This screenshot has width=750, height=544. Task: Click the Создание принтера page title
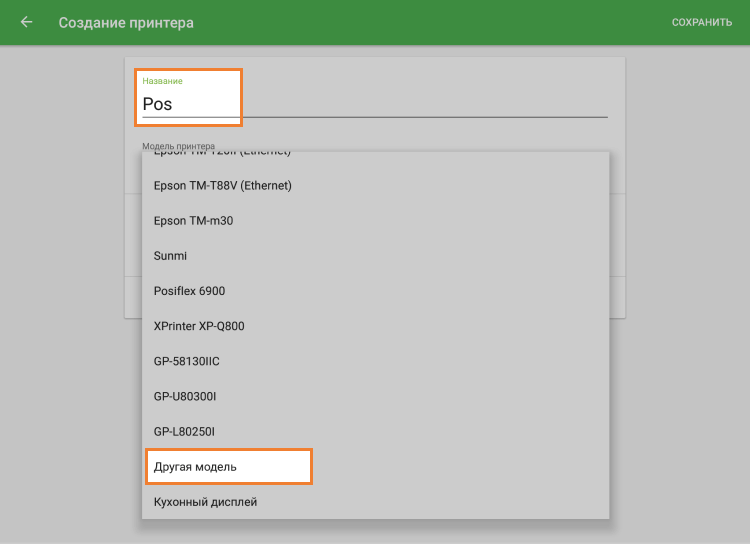(x=126, y=22)
